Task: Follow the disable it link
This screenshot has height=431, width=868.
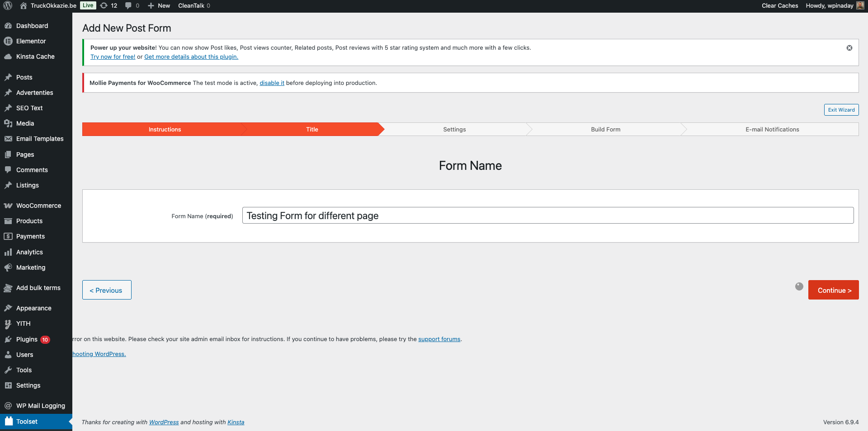Action: [272, 83]
